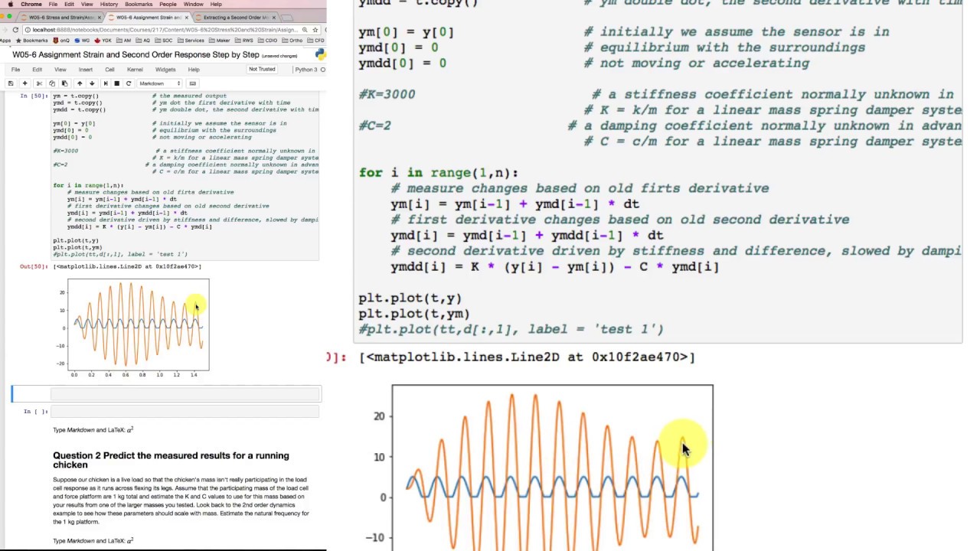
Task: Reload the page in Chrome
Action: pyautogui.click(x=15, y=30)
